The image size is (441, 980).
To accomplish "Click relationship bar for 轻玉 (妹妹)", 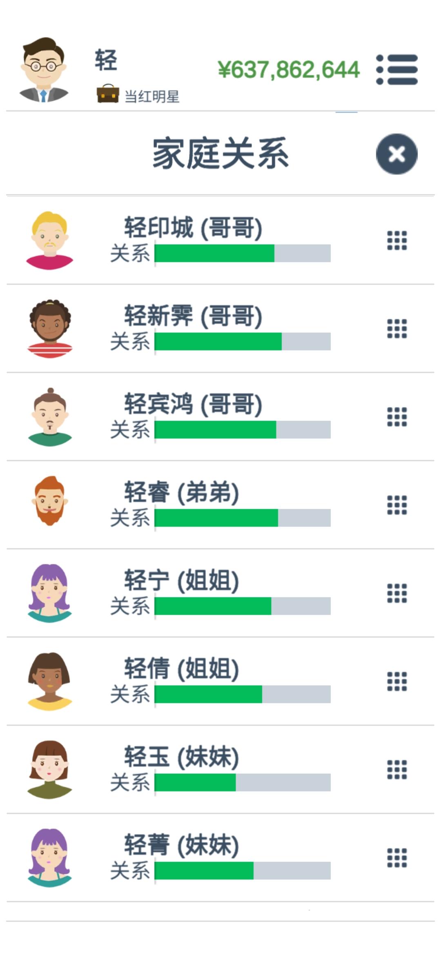I will (243, 782).
